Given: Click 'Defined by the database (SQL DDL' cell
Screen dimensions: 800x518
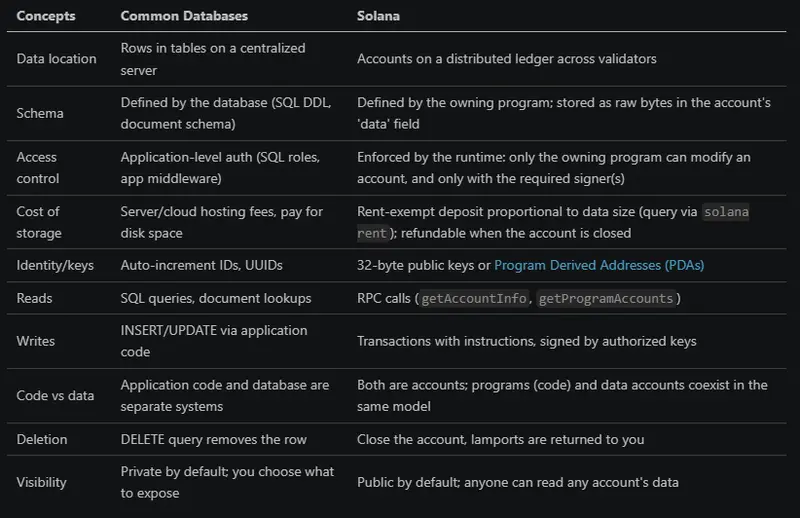Looking at the screenshot, I should [x=226, y=113].
